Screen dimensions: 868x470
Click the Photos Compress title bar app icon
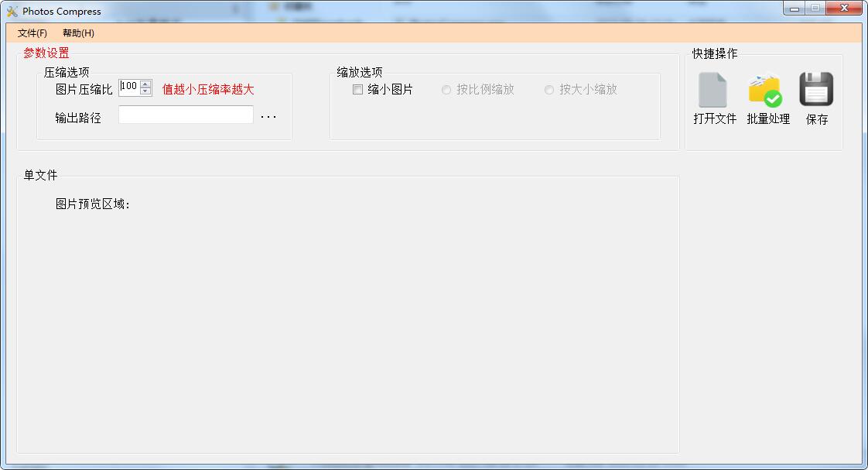click(x=12, y=12)
